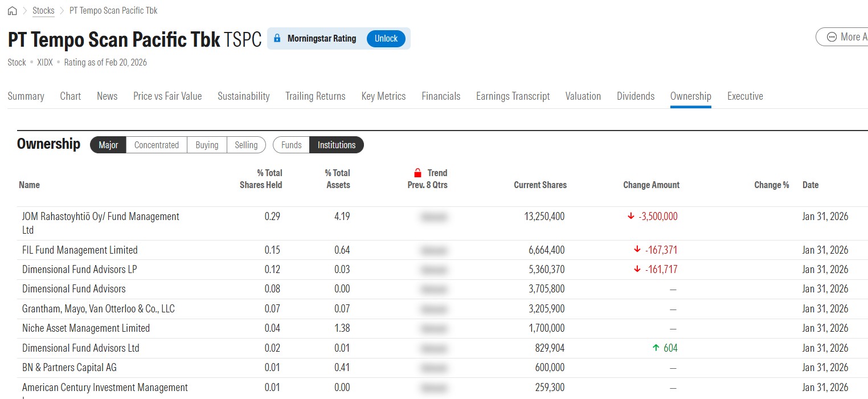Click the 4.19 total assets value
Viewport: 868px width, 399px height.
[342, 217]
